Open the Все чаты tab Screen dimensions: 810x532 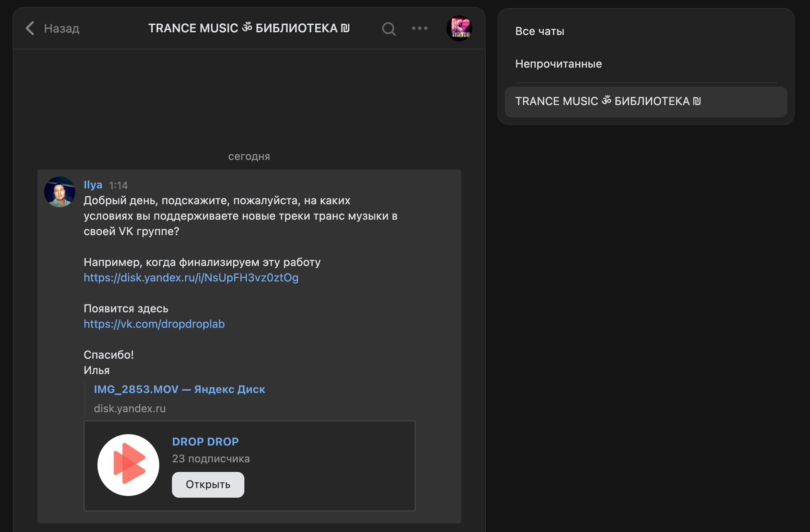(x=540, y=31)
